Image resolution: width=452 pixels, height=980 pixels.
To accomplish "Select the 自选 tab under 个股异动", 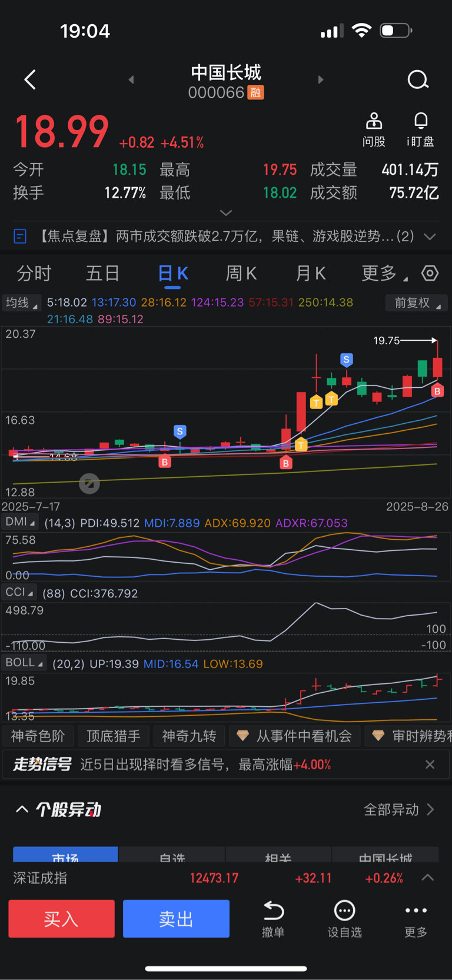I will click(172, 855).
